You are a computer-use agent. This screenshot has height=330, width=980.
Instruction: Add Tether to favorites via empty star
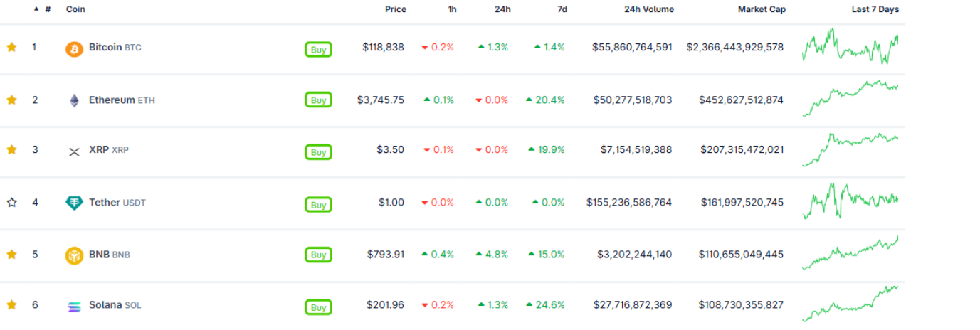point(11,202)
